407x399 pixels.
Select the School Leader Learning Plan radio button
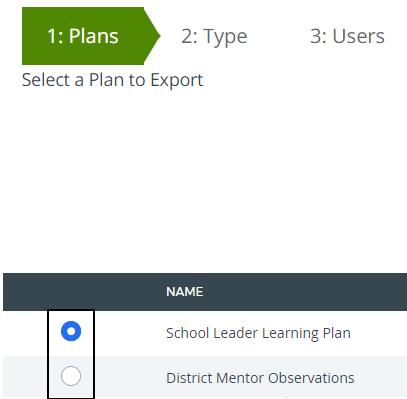tap(71, 331)
